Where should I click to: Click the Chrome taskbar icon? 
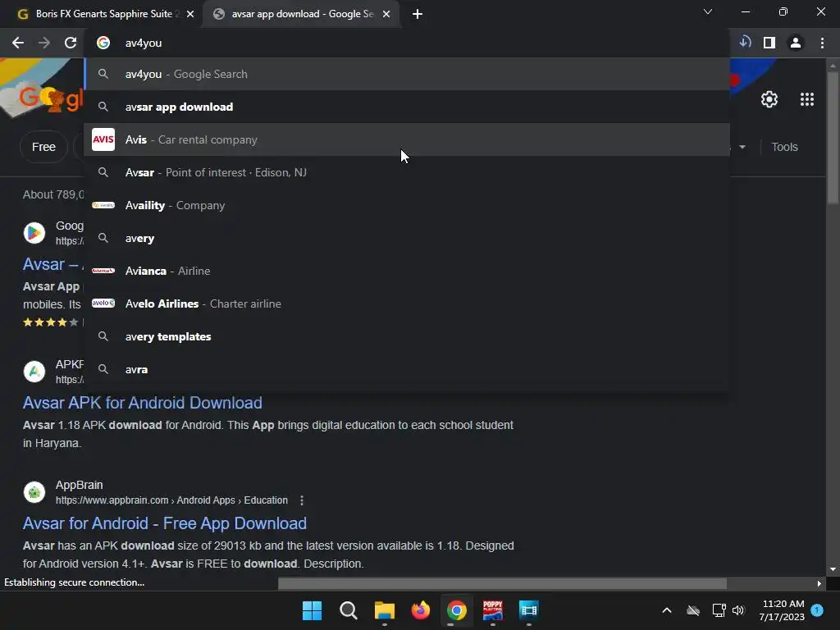[456, 610]
